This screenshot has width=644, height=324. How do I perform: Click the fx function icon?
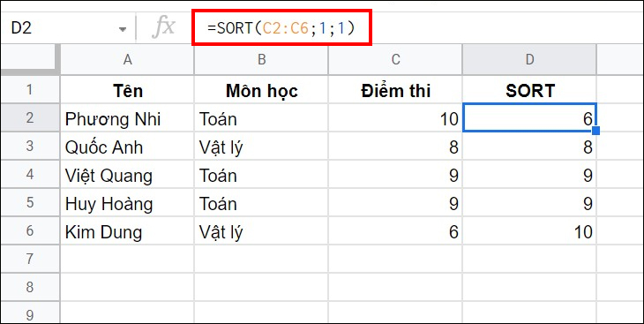(x=164, y=28)
